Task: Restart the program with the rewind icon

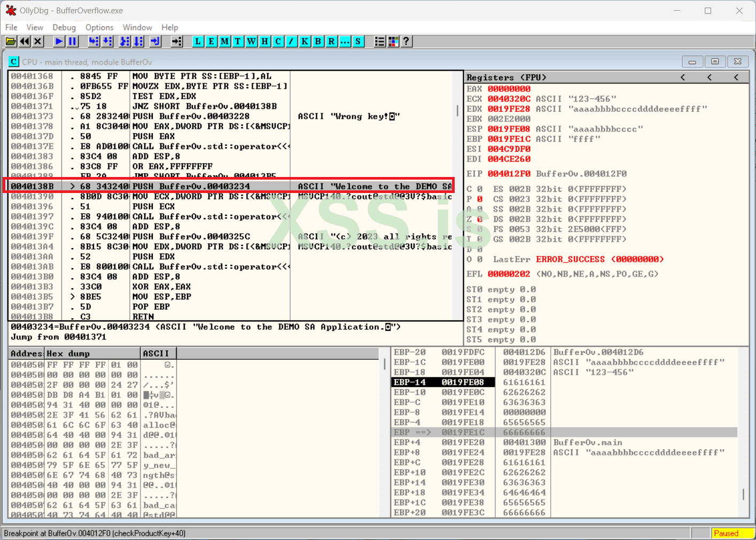Action: coord(25,41)
